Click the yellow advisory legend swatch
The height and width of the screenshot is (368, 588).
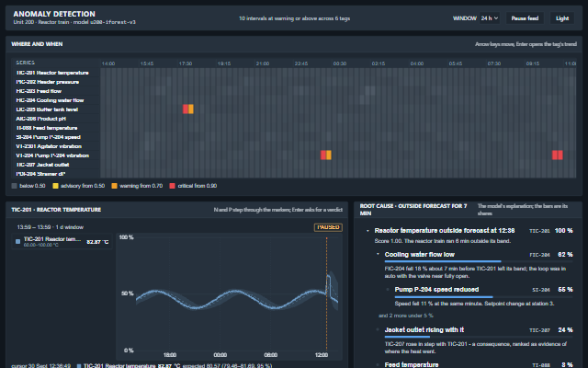tap(55, 186)
